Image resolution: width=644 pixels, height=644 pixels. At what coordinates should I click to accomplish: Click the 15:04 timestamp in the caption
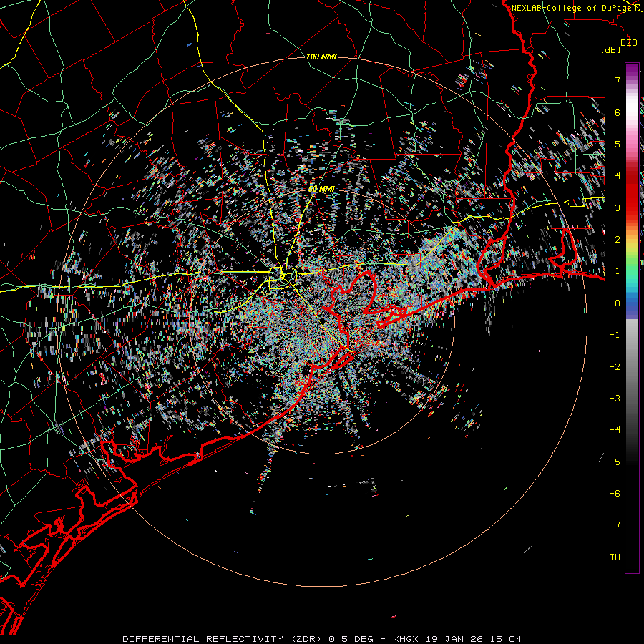[506, 639]
